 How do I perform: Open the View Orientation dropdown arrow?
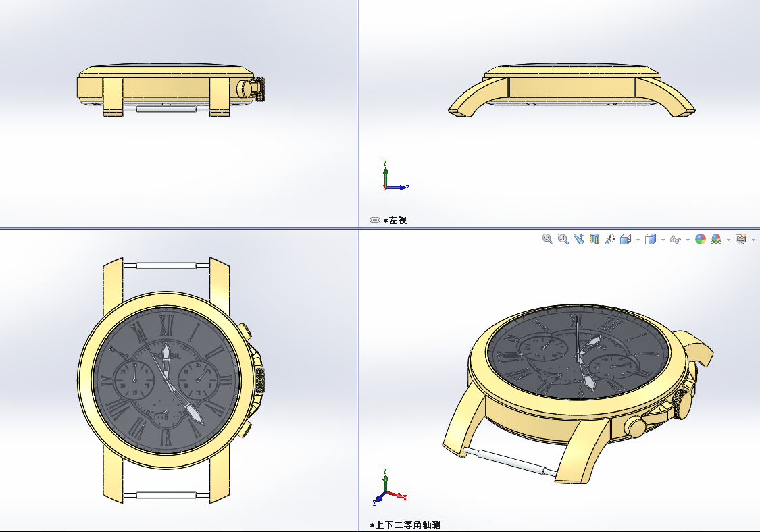tap(638, 240)
